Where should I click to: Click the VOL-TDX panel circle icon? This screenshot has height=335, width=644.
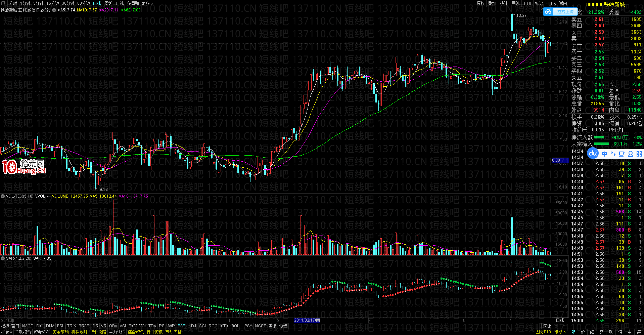[x=3, y=196]
